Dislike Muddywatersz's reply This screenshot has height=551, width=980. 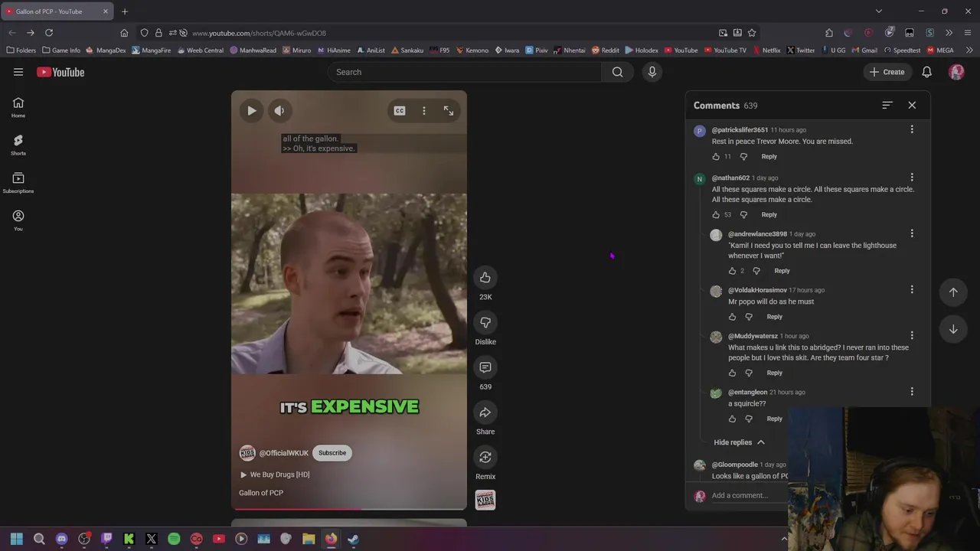pos(749,373)
